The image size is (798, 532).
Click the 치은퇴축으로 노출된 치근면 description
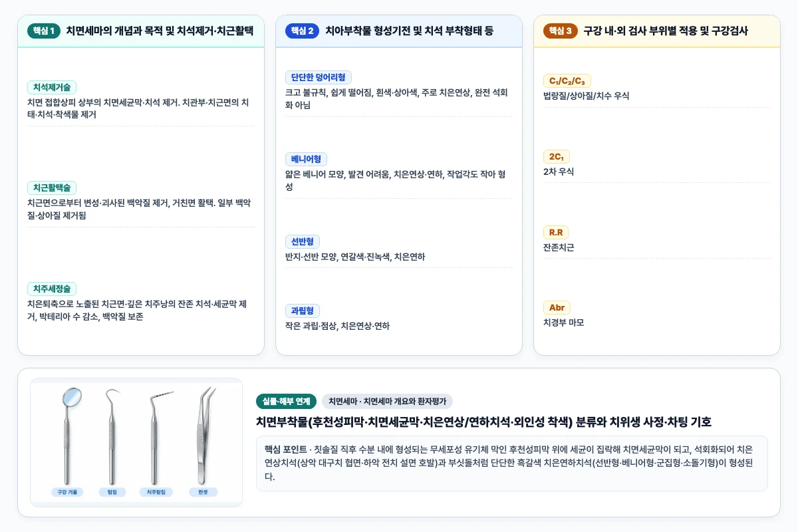point(138,311)
